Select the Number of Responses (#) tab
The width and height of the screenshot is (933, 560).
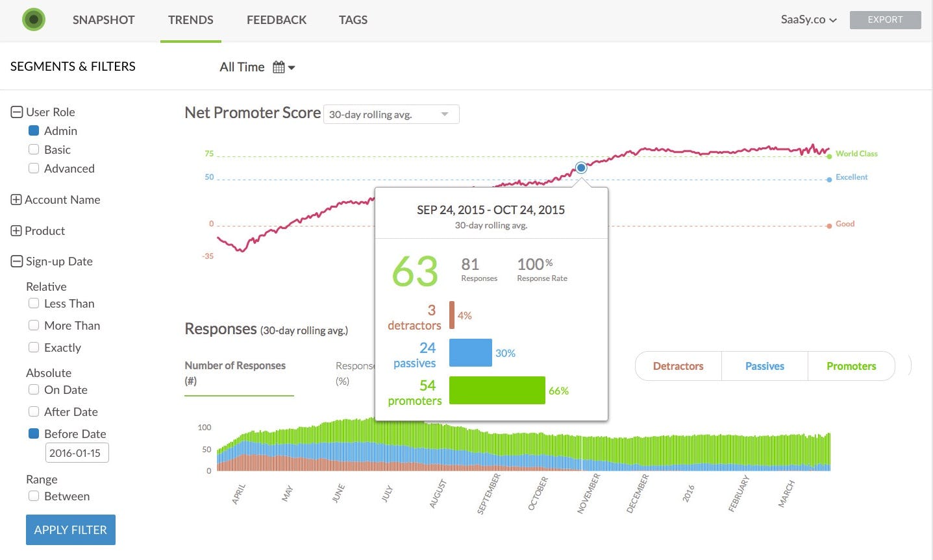click(x=239, y=373)
